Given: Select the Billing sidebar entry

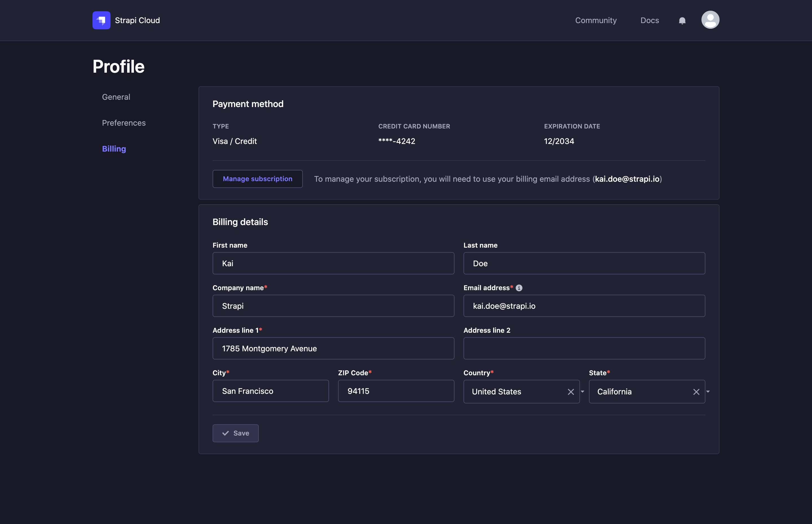Looking at the screenshot, I should pyautogui.click(x=114, y=149).
